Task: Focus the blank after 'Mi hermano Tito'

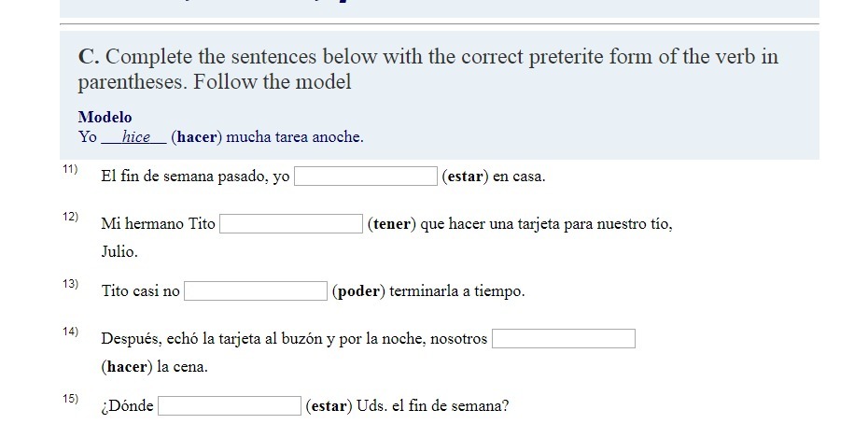Action: (x=290, y=224)
